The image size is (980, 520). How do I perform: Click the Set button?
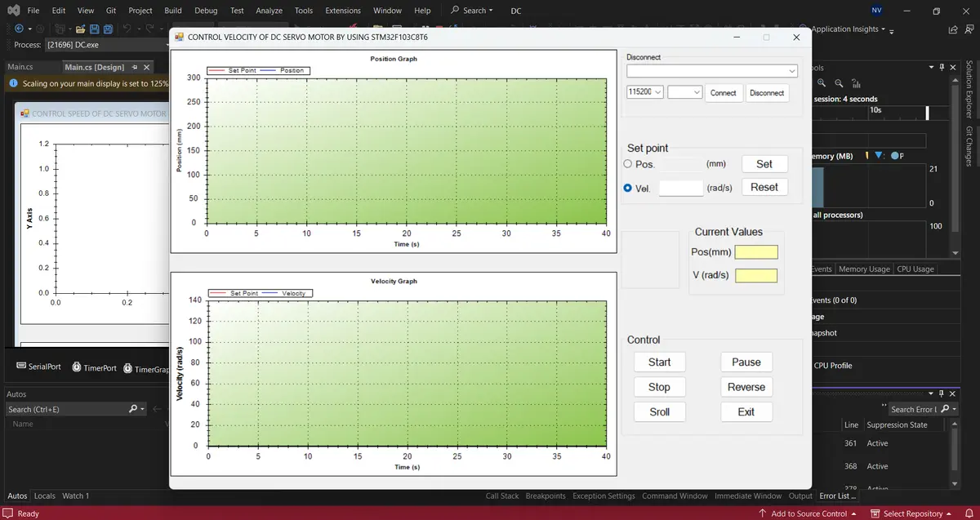click(x=764, y=164)
